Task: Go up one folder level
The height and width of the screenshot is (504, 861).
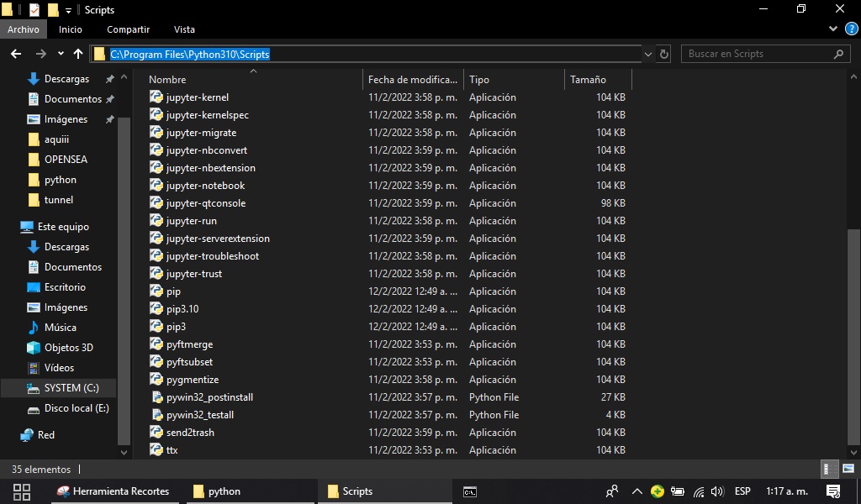Action: (78, 54)
